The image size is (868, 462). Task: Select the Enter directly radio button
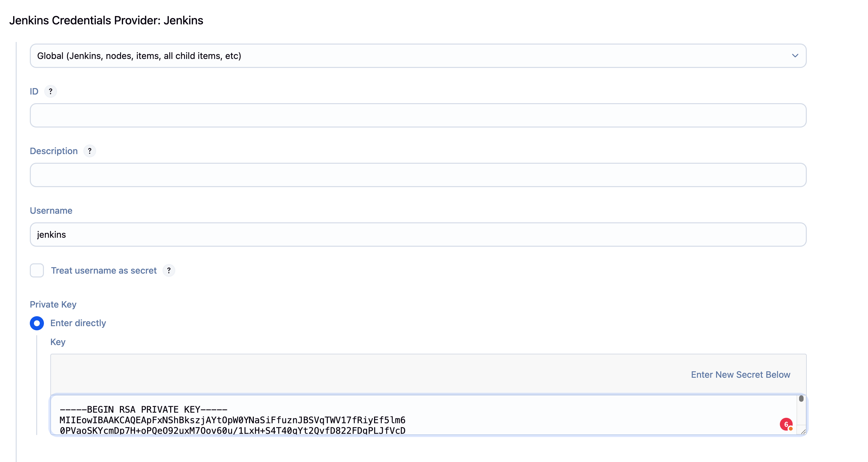click(37, 323)
